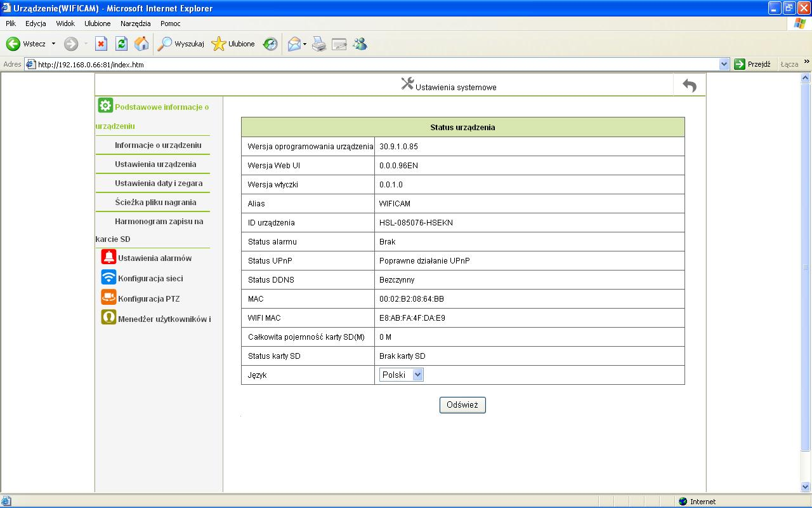Open the Ulubione menu in menu bar
This screenshot has height=508, width=812.
[x=98, y=23]
